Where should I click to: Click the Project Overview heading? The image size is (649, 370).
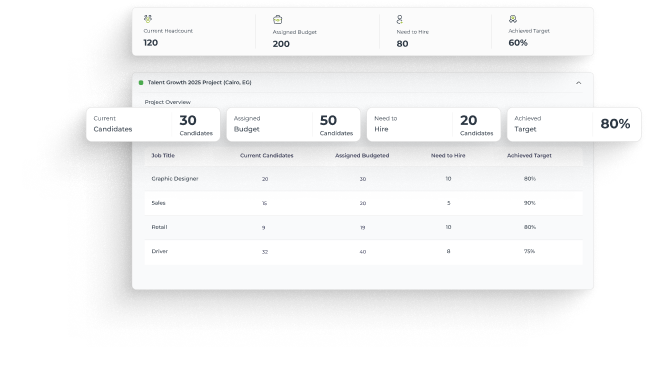click(x=168, y=102)
